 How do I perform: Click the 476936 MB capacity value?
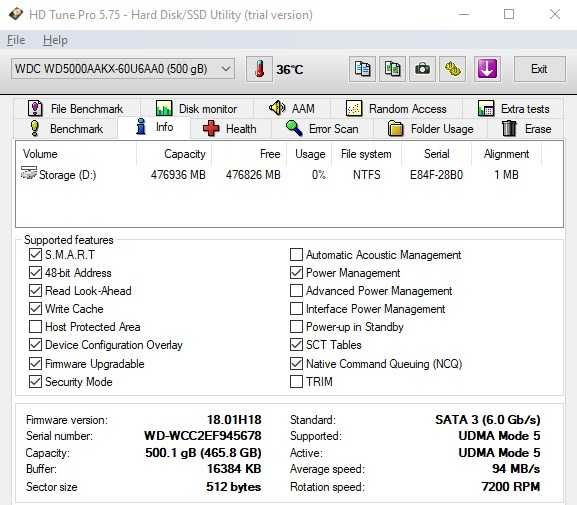click(x=178, y=174)
